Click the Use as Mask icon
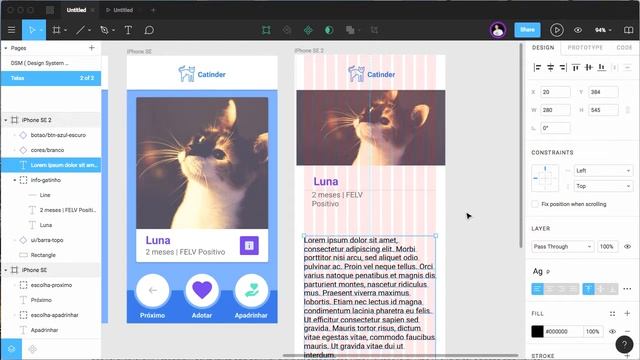 [x=329, y=30]
